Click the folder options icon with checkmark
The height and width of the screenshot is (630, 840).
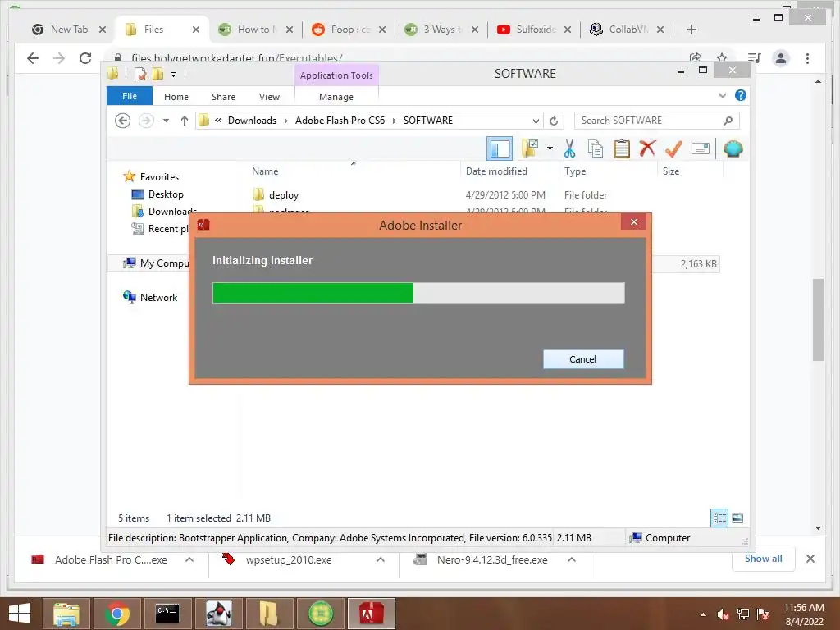pos(530,148)
